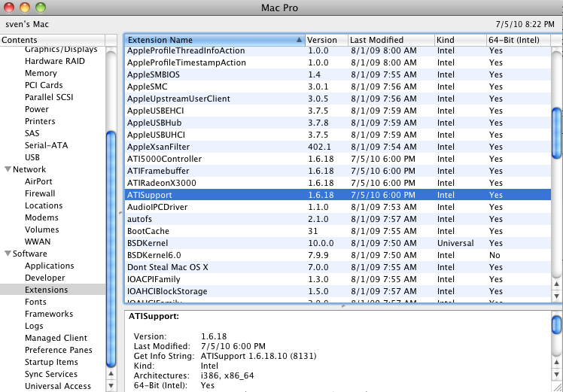The height and width of the screenshot is (392, 563).
Task: Select BootCache extension row
Action: pos(338,231)
